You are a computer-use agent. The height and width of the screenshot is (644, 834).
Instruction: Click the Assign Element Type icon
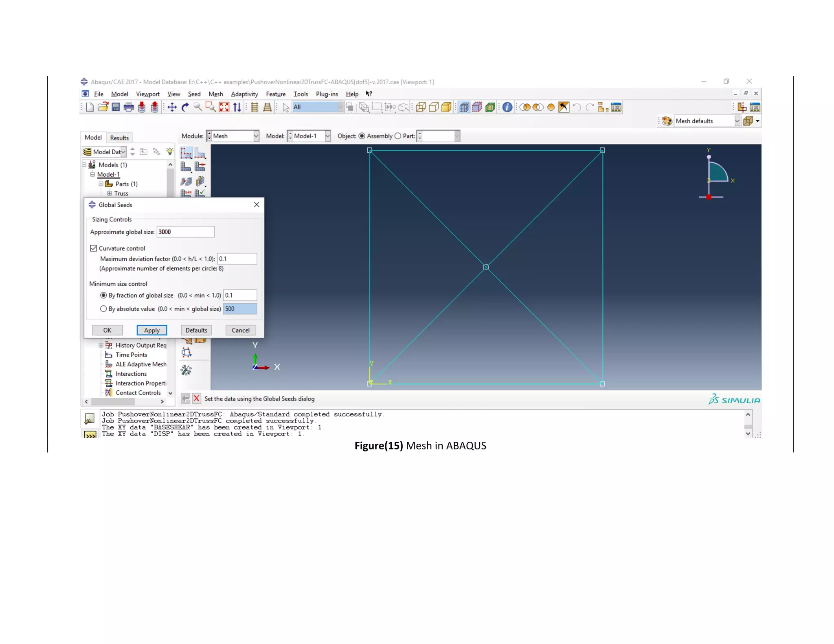186,193
